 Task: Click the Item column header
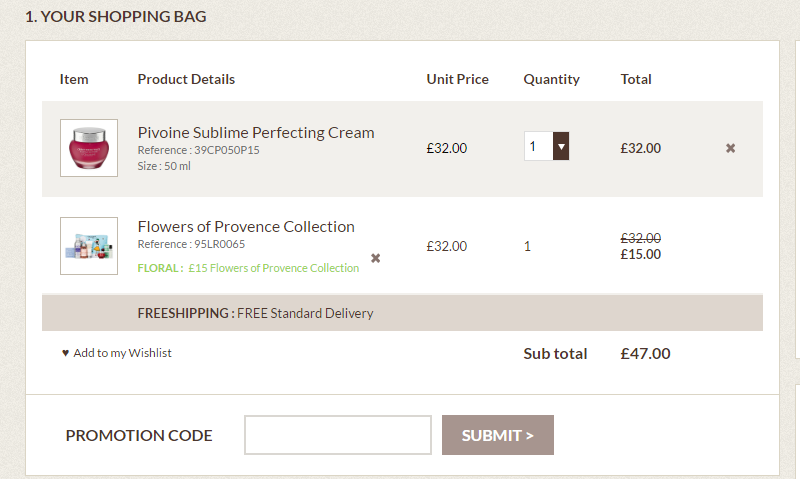click(x=74, y=79)
